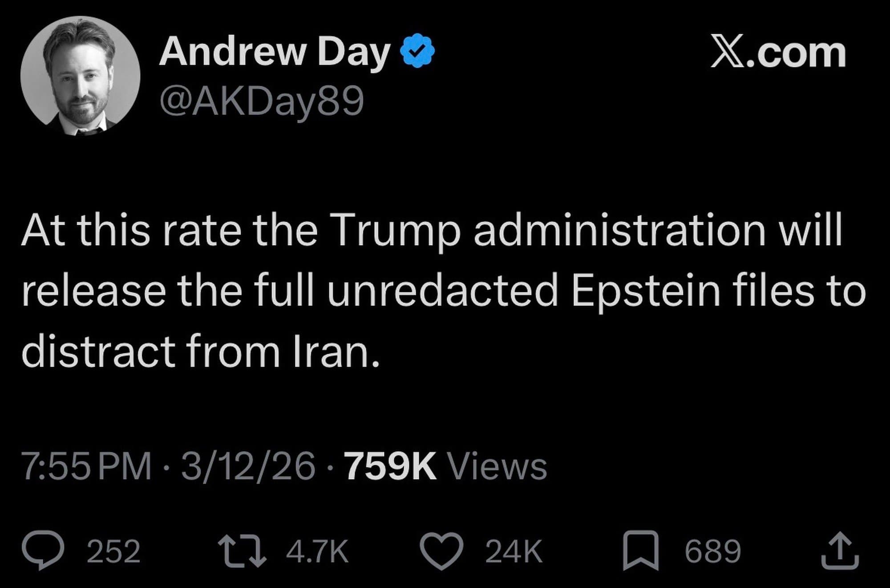Image resolution: width=890 pixels, height=588 pixels.
Task: Click the blue verified checkmark badge
Action: point(417,51)
